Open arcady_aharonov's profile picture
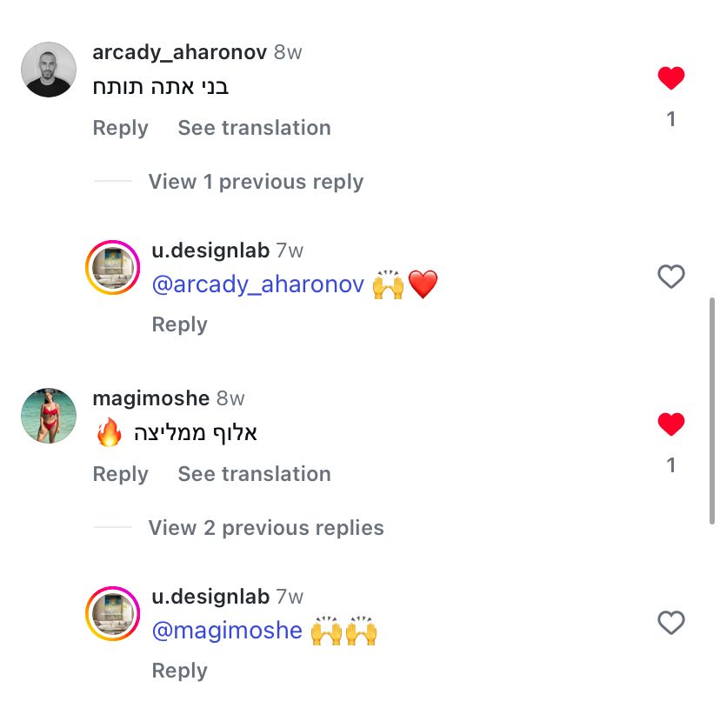The width and height of the screenshot is (720, 728). pyautogui.click(x=49, y=70)
